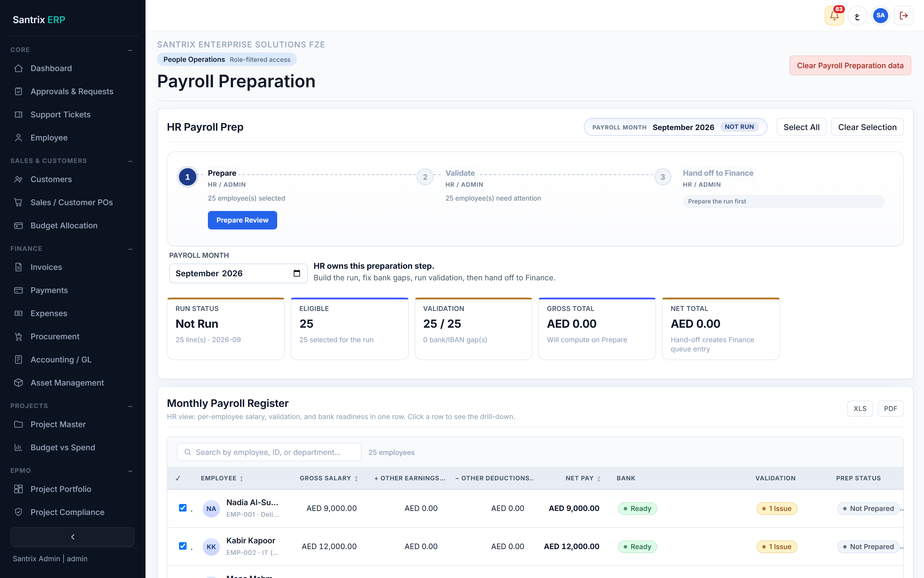This screenshot has height=578, width=924.
Task: Collapse the CORE sidebar section
Action: 130,50
